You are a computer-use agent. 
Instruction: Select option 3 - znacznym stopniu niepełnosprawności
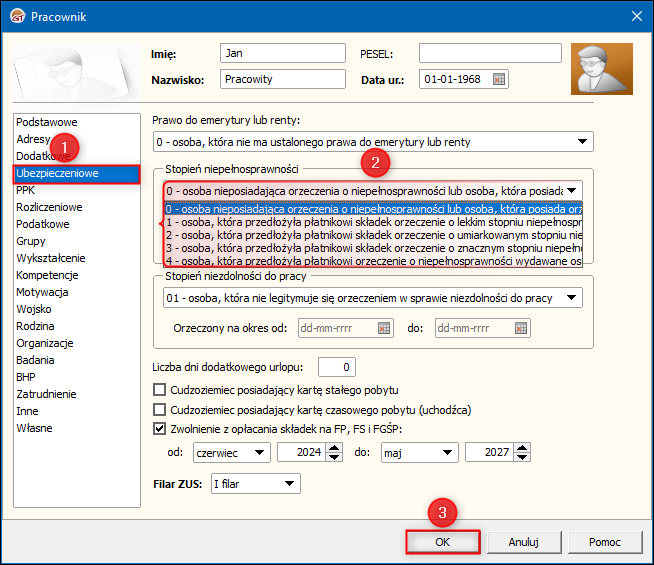click(373, 248)
